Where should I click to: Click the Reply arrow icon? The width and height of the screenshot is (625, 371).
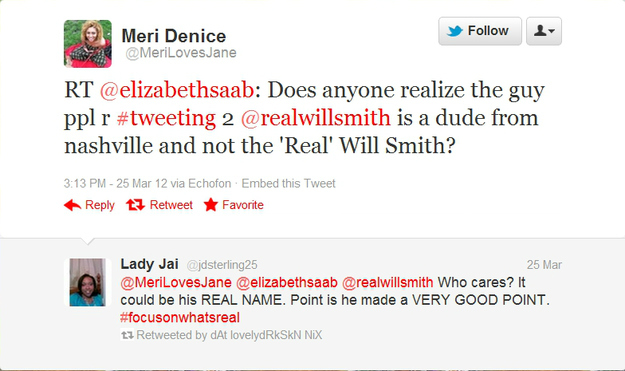[x=72, y=205]
